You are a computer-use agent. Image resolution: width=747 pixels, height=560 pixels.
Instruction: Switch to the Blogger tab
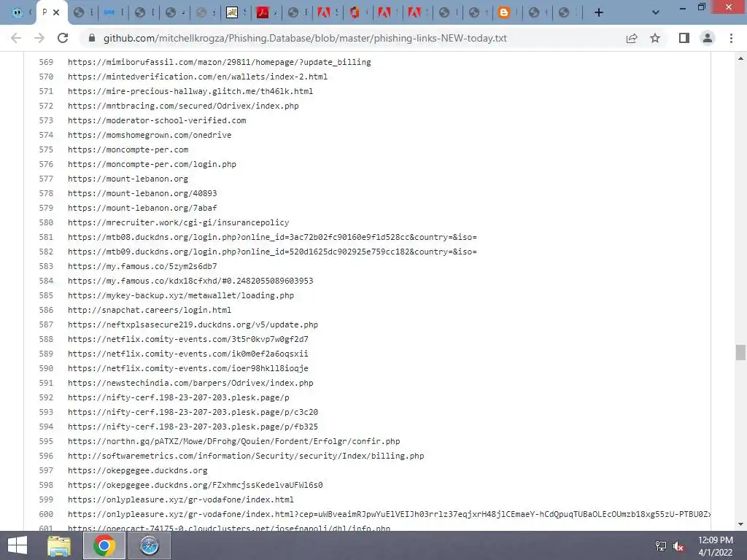click(x=503, y=13)
